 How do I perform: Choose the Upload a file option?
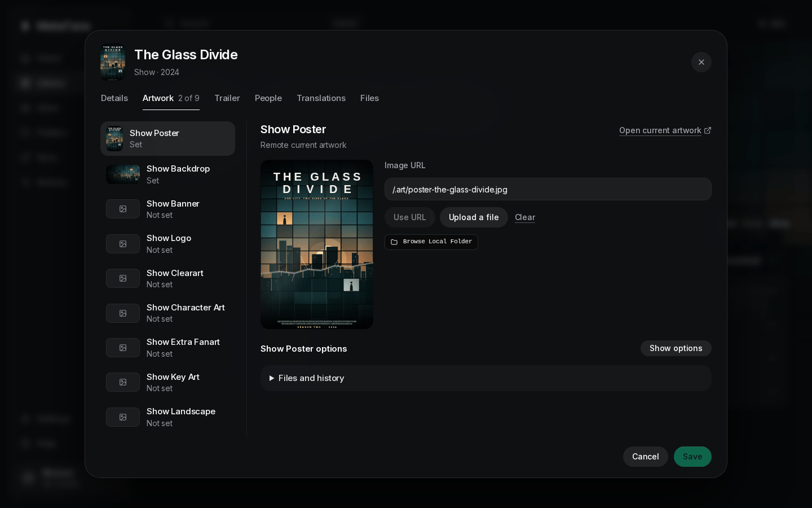click(474, 217)
